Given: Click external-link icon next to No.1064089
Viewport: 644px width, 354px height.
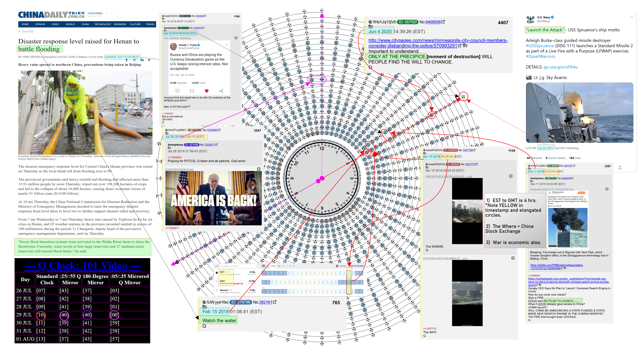Looking at the screenshot, I should coord(205,16).
